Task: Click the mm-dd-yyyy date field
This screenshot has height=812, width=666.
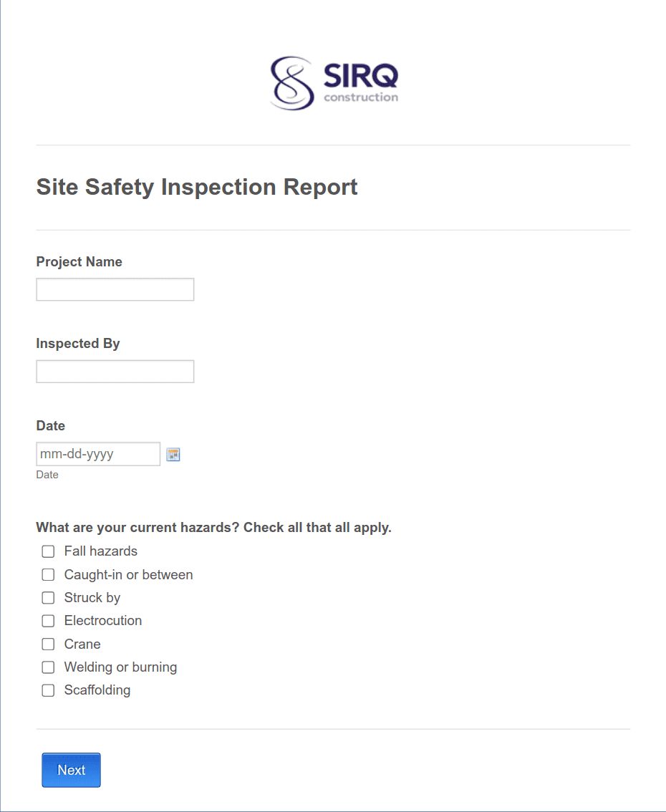Action: coord(97,453)
